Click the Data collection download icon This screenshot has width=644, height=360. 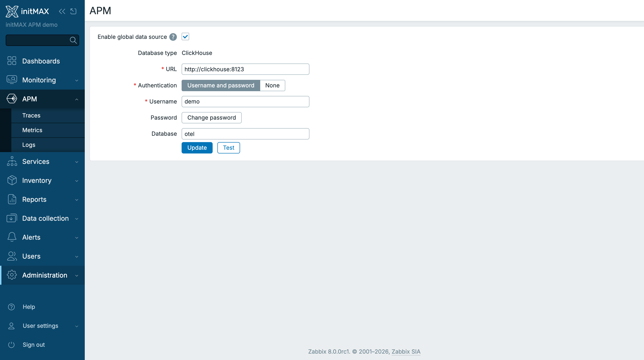12,218
